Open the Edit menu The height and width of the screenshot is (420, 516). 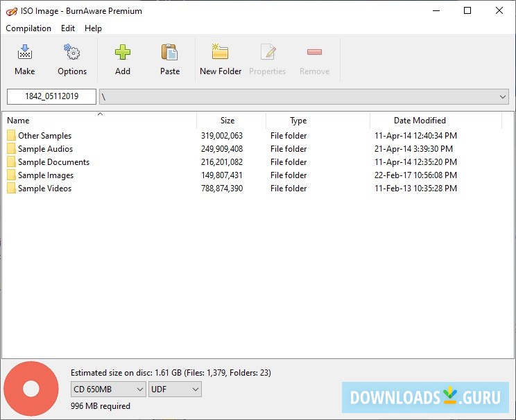pyautogui.click(x=68, y=28)
